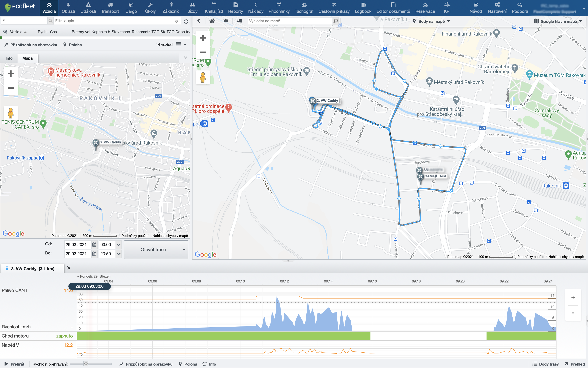The width and height of the screenshot is (588, 368).
Task: Open the Logbook icon
Action: (x=363, y=5)
